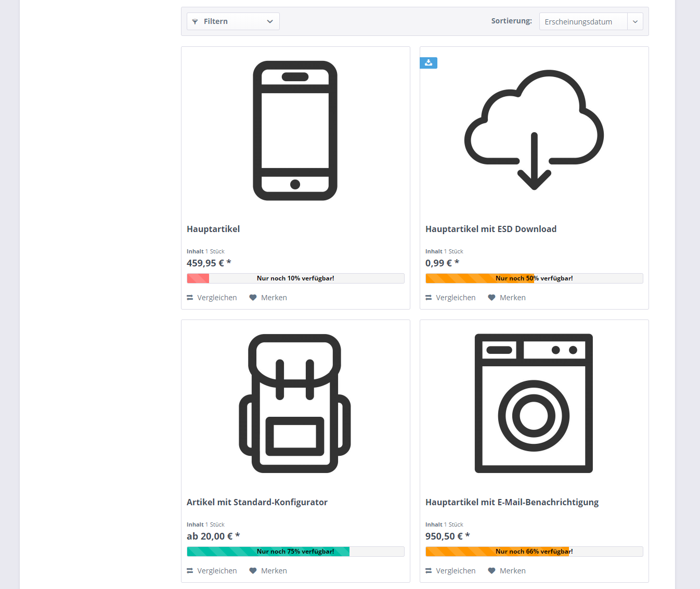Click the green 75% availability bar

[295, 552]
